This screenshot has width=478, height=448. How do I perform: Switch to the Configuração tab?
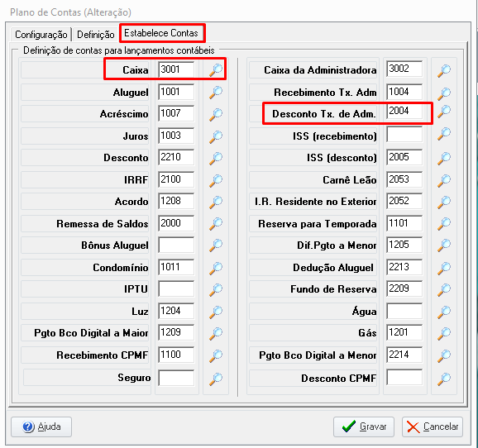click(x=41, y=35)
